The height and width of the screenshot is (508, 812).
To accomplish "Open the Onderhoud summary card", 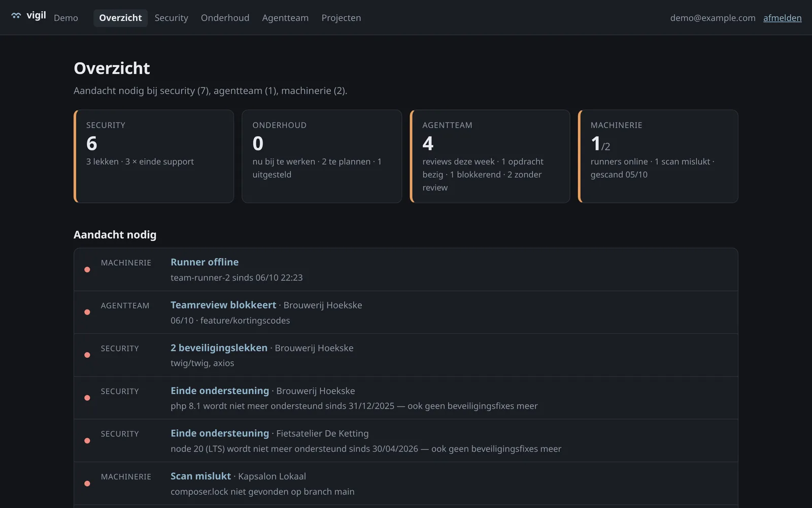I will click(322, 156).
